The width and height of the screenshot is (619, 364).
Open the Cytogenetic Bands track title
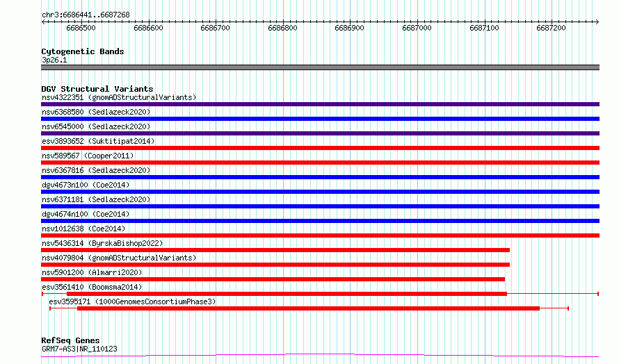pos(83,51)
